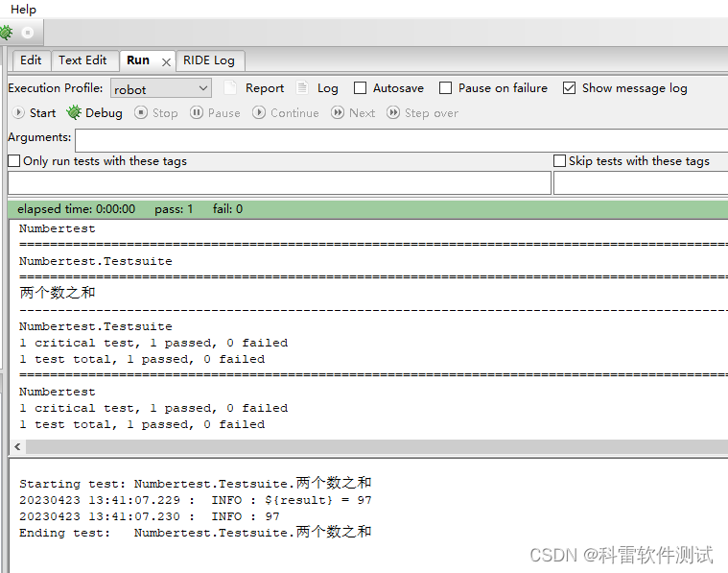Uncheck Show message log
Image resolution: width=728 pixels, height=573 pixels.
pos(569,88)
